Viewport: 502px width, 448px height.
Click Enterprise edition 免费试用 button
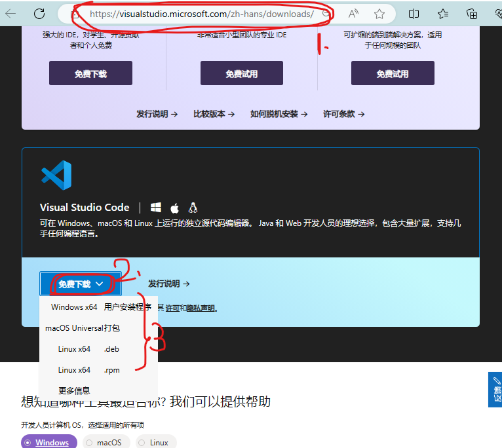point(393,73)
